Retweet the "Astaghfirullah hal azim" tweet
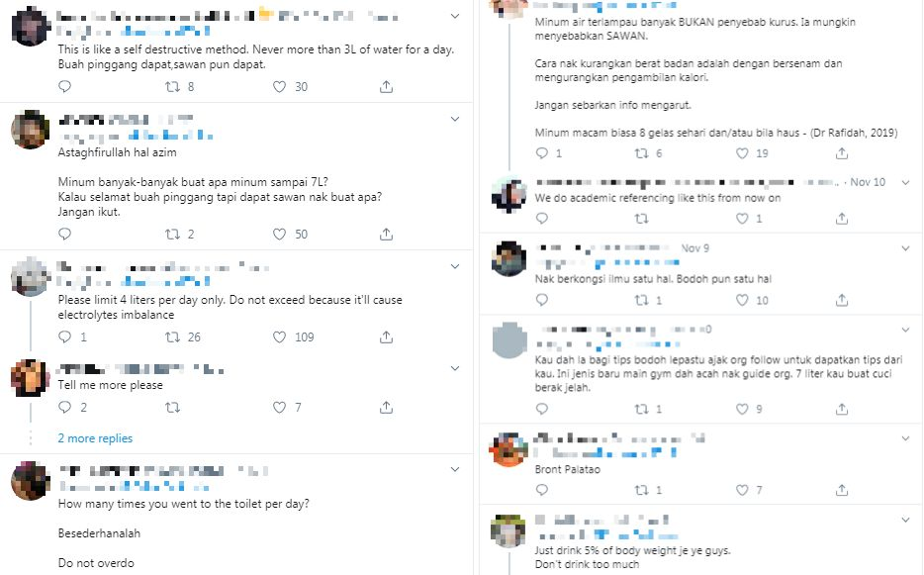Screen dimensions: 924x575 pyautogui.click(x=171, y=235)
